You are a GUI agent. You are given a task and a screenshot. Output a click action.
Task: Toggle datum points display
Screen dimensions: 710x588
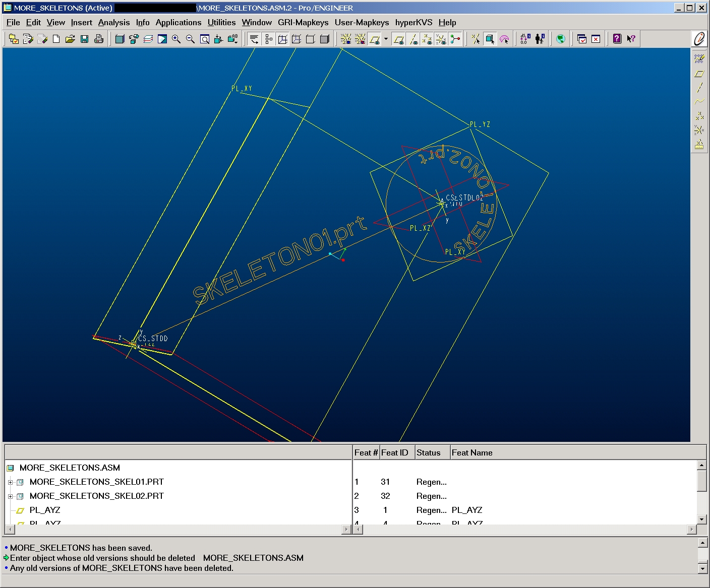[x=427, y=39]
